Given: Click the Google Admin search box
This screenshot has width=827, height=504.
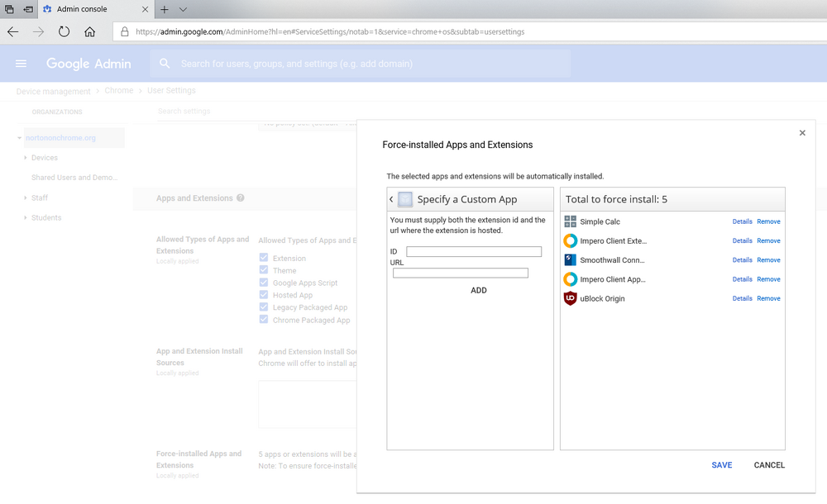Looking at the screenshot, I should [x=361, y=64].
